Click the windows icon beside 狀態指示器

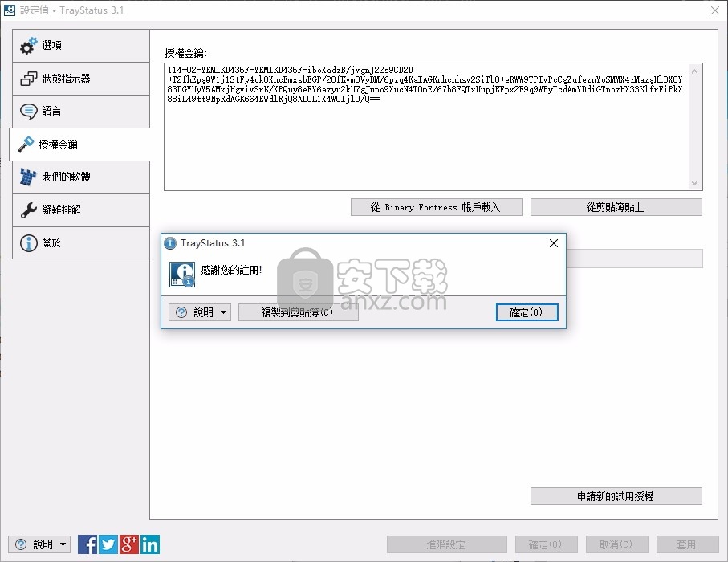pyautogui.click(x=28, y=79)
